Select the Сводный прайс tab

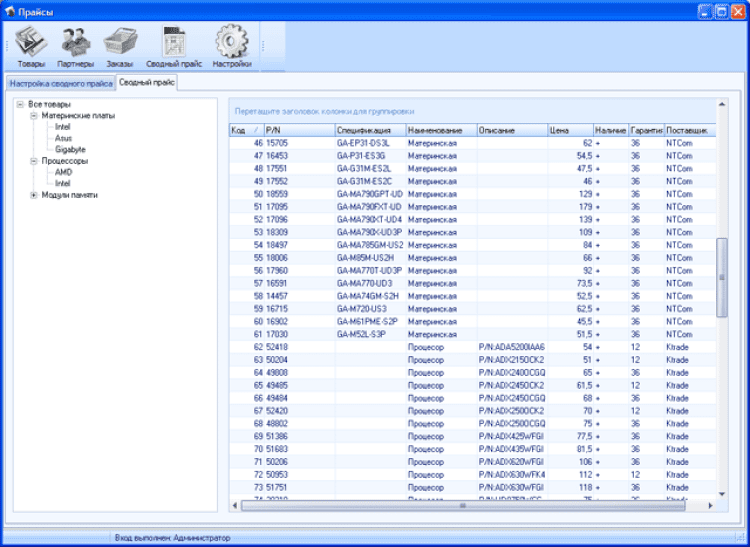click(147, 82)
